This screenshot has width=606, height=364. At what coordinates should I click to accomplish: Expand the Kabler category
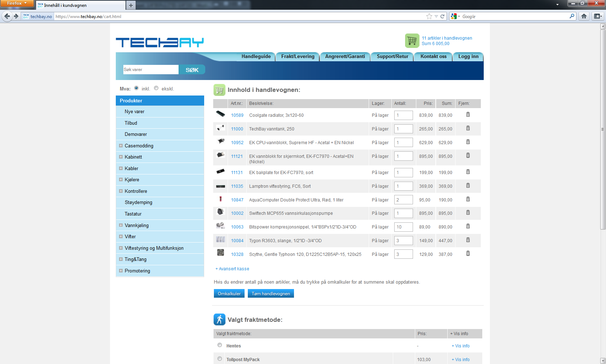click(x=121, y=168)
